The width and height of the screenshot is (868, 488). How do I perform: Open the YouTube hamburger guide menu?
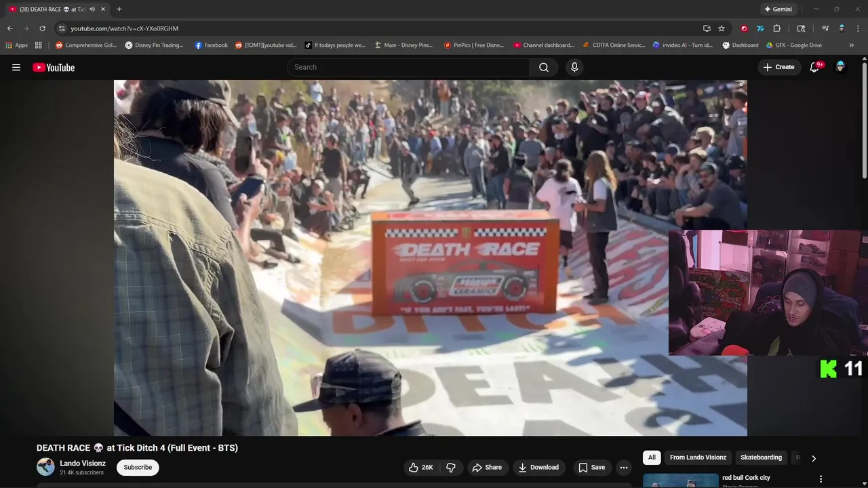tap(16, 67)
